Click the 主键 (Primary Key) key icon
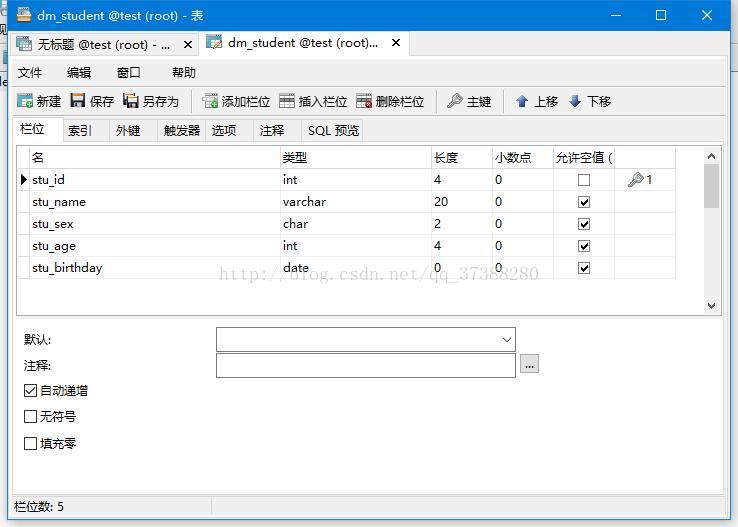This screenshot has height=527, width=738. pyautogui.click(x=455, y=101)
